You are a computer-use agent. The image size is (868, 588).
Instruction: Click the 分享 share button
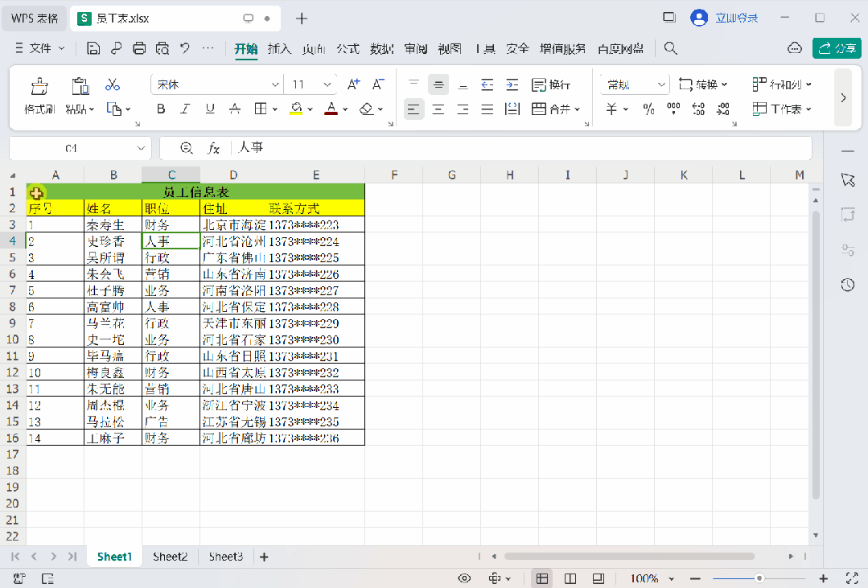(x=837, y=49)
